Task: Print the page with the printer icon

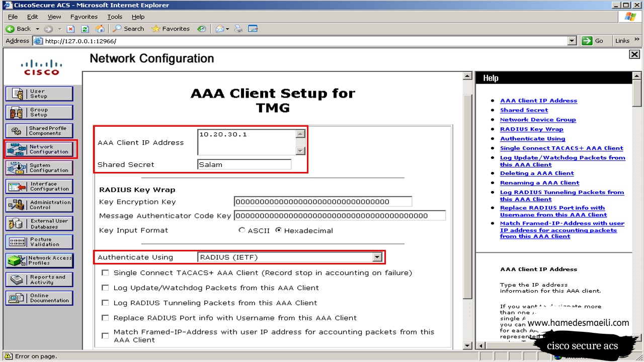Action: [x=238, y=29]
